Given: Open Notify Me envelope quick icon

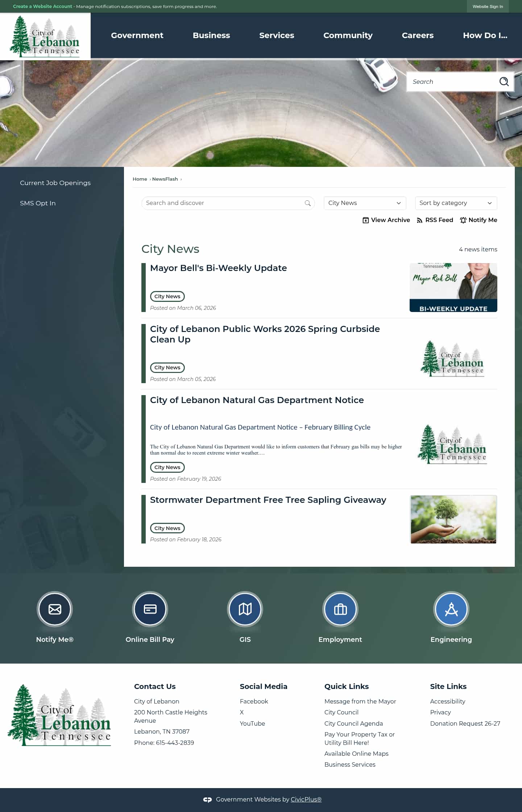Looking at the screenshot, I should click(55, 609).
